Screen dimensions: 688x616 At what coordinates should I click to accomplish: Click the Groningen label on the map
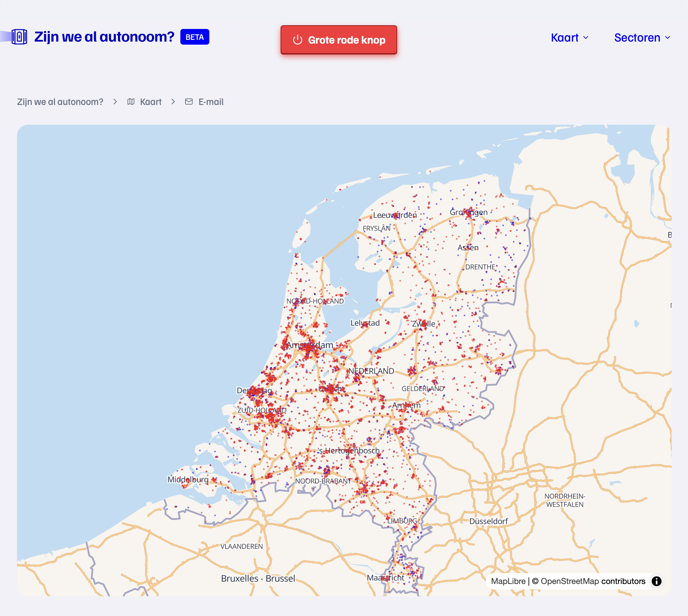pos(468,212)
